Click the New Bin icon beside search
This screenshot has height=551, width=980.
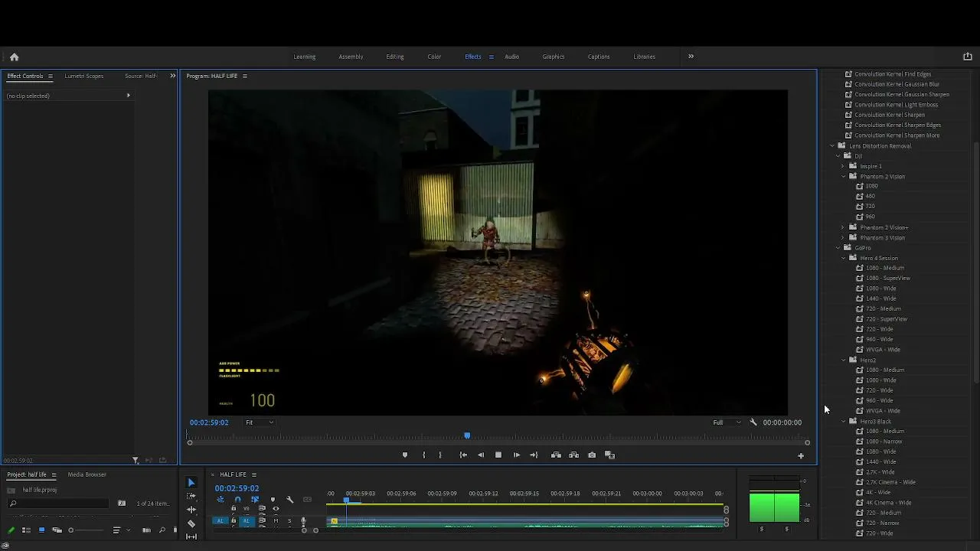(x=122, y=504)
